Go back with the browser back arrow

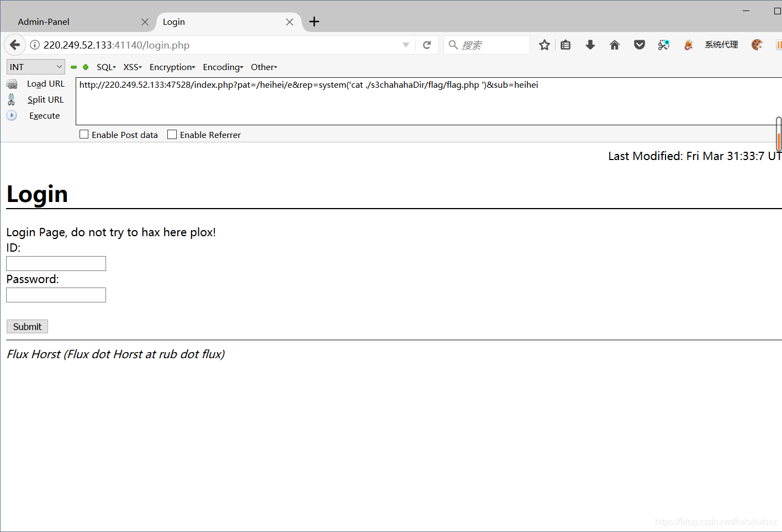15,45
